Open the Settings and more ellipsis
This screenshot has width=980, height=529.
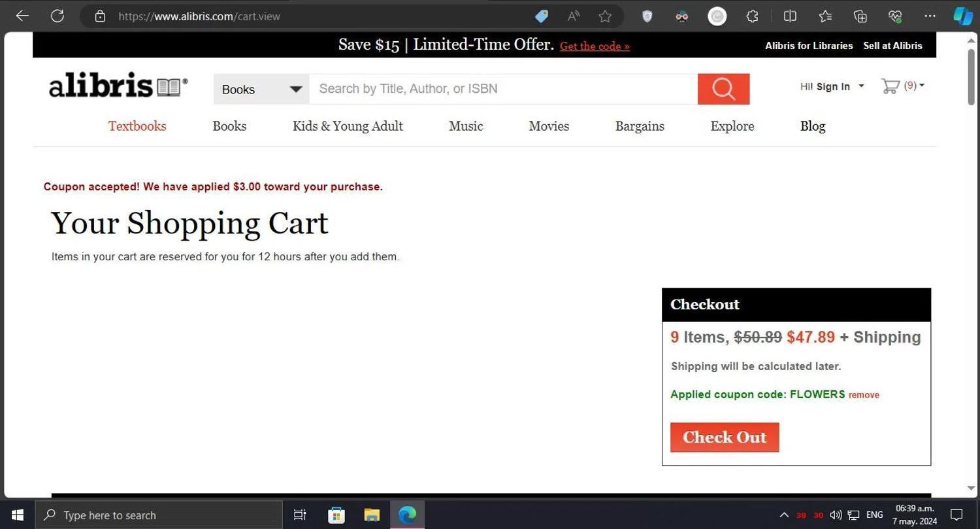click(930, 16)
